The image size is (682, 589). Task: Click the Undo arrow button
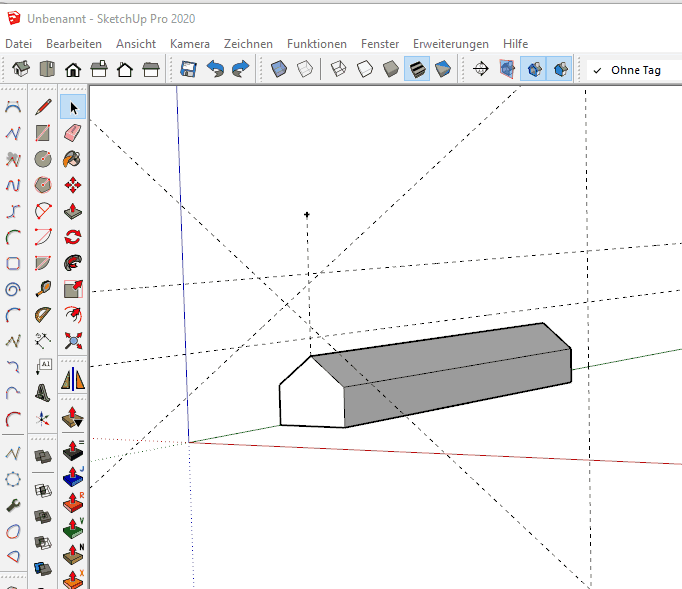click(214, 69)
